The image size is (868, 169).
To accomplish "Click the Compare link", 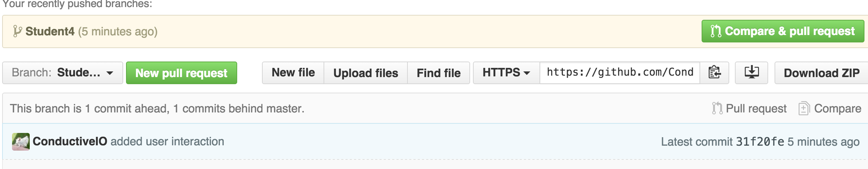I will 830,109.
